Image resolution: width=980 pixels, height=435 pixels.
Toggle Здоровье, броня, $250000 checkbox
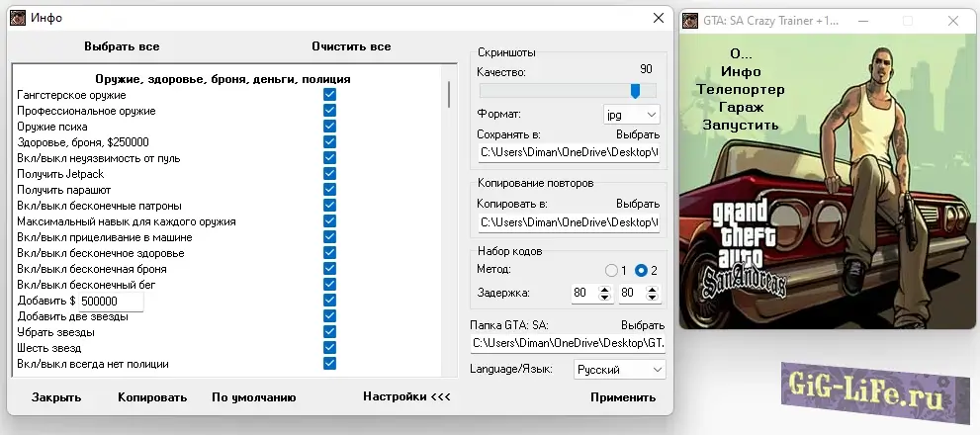pos(329,142)
